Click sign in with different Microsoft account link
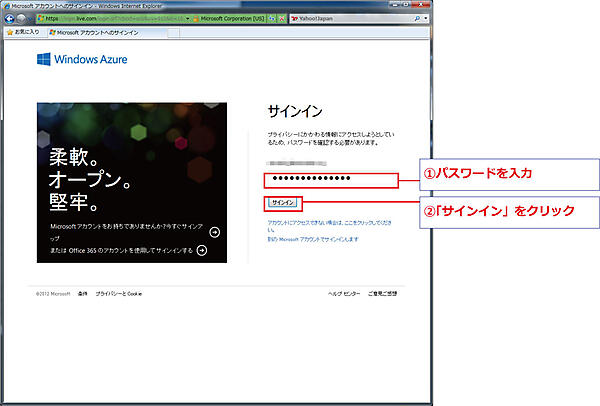The height and width of the screenshot is (406, 600). 313,239
